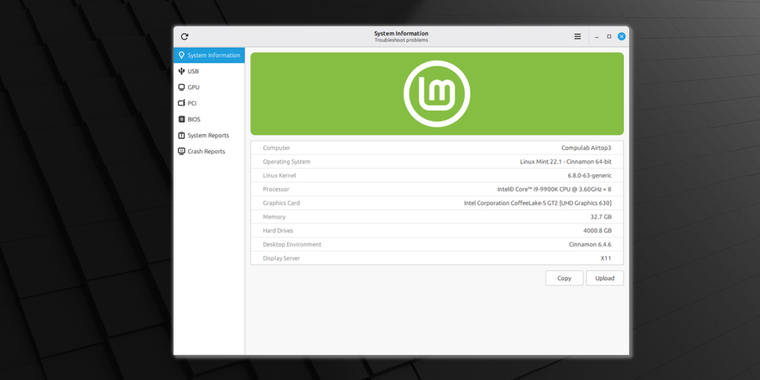Click the Linux Mint logo in the green banner
The height and width of the screenshot is (380, 760).
point(437,94)
